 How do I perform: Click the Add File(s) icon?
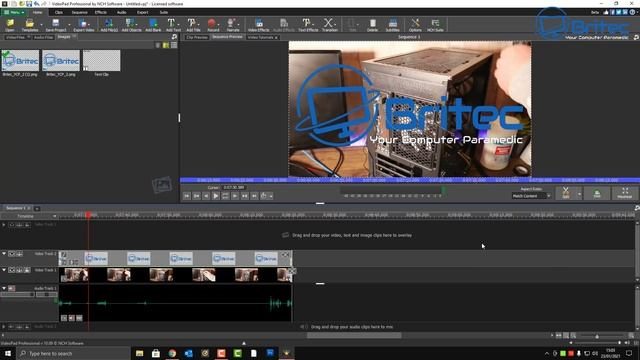point(109,25)
